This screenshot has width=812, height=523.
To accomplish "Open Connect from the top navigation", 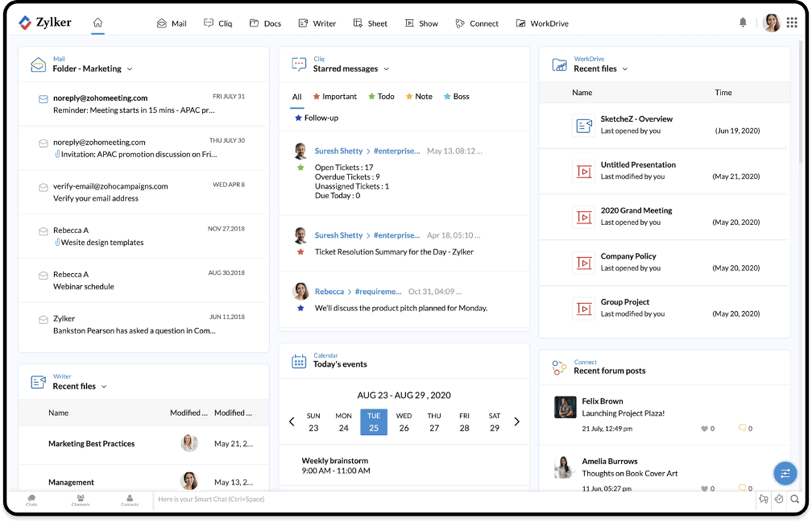I will coord(477,23).
